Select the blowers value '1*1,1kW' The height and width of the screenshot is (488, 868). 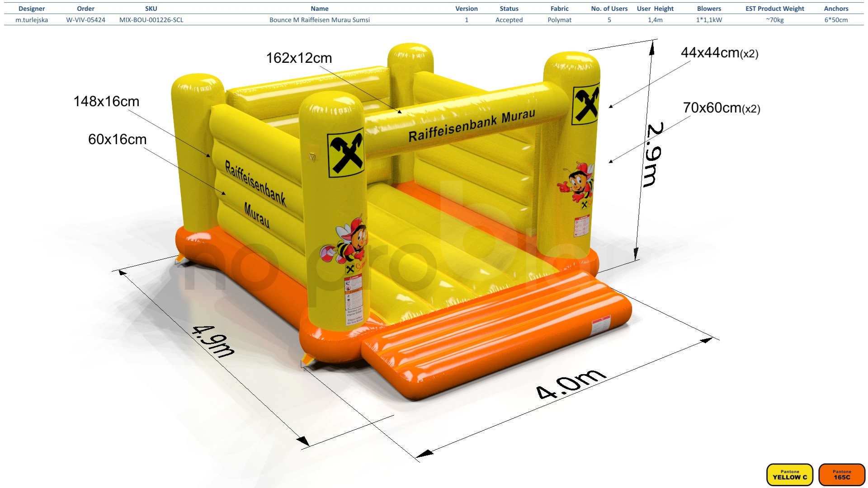pos(709,20)
